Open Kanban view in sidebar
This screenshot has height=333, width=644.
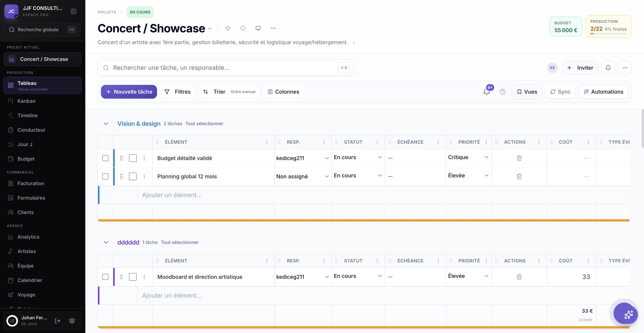42,101
